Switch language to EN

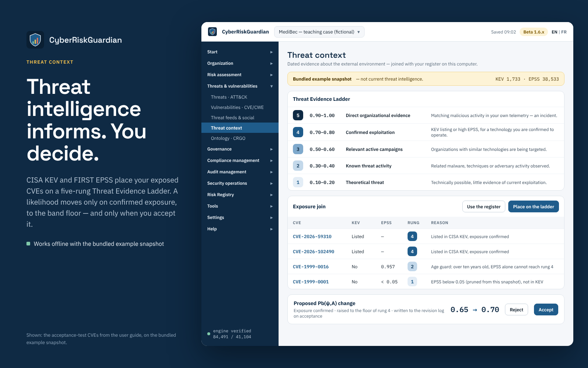(x=554, y=32)
